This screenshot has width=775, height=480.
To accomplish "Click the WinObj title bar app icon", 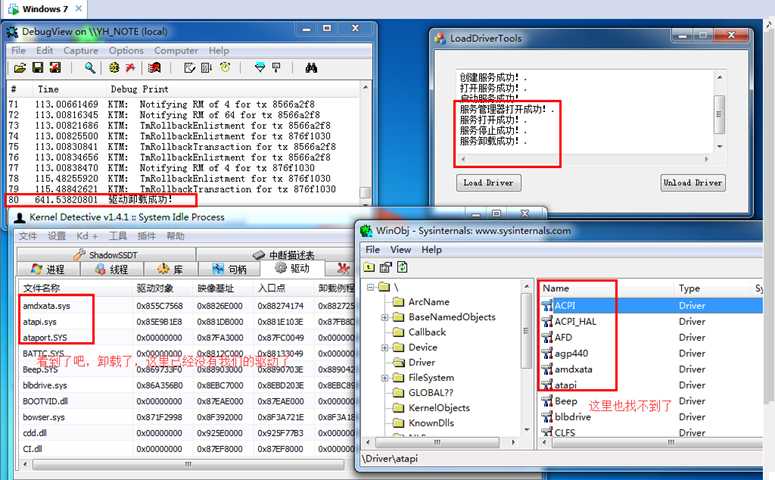I will coord(366,230).
